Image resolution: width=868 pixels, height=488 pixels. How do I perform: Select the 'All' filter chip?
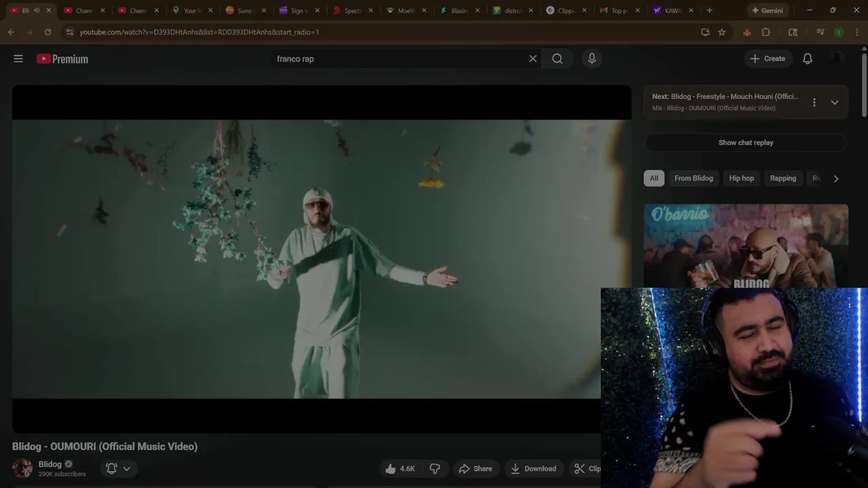(x=654, y=178)
